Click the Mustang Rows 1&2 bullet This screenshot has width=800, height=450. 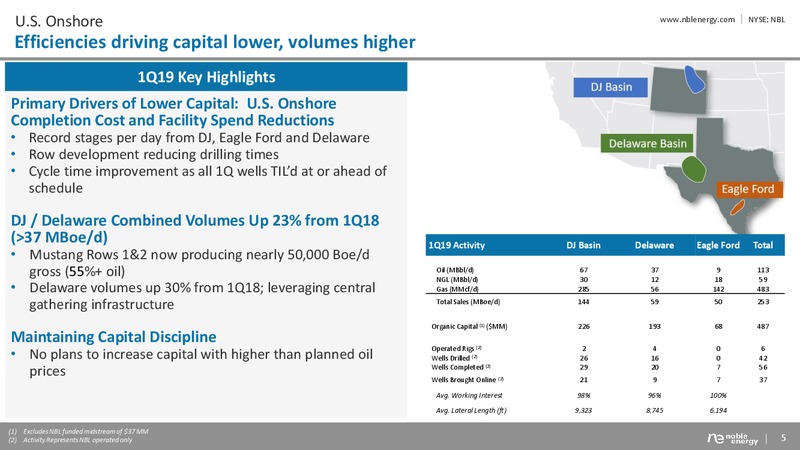coord(199,263)
